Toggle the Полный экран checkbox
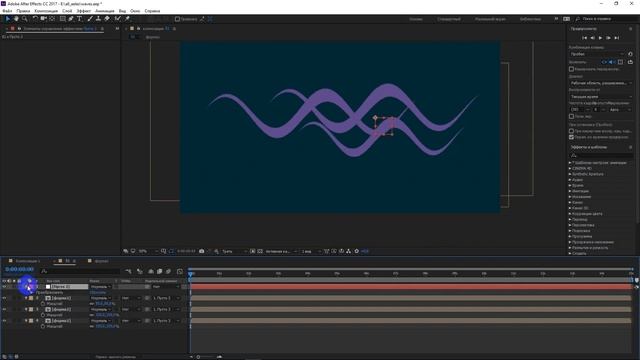The image size is (640, 360). [571, 116]
